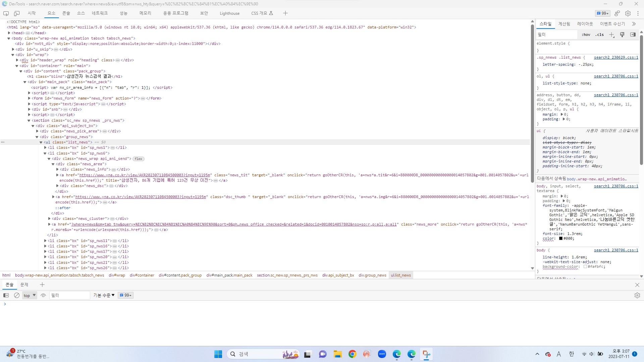Image resolution: width=644 pixels, height=362 pixels.
Task: Expand the div#header_wrap node
Action: 17,60
